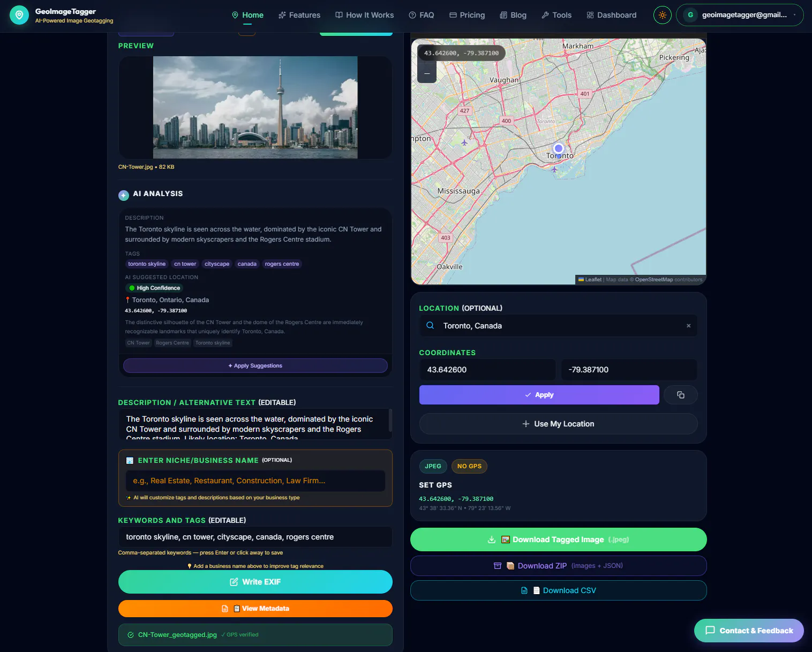Open the Blog nav item
The height and width of the screenshot is (652, 812).
point(513,15)
